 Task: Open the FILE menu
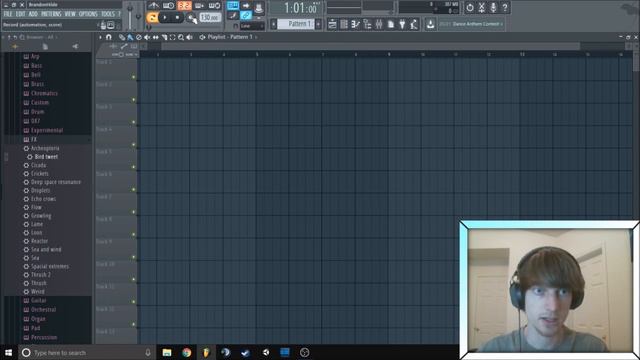click(x=8, y=14)
